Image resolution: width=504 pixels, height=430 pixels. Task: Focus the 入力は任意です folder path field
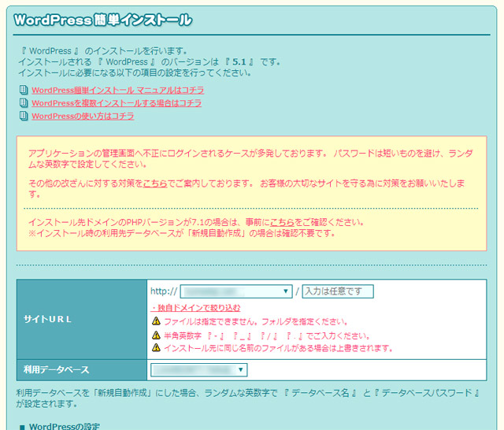(337, 291)
